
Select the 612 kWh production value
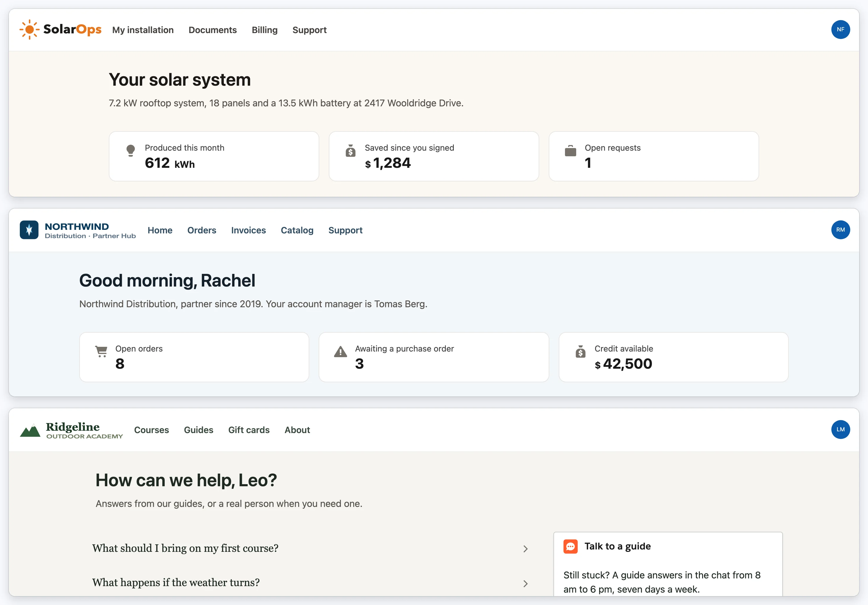click(x=170, y=163)
